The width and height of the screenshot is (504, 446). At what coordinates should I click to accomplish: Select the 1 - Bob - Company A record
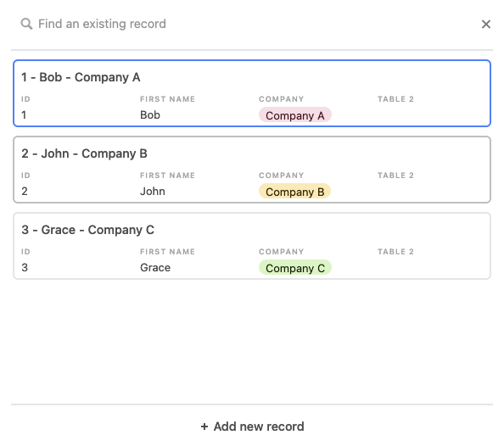pyautogui.click(x=252, y=93)
